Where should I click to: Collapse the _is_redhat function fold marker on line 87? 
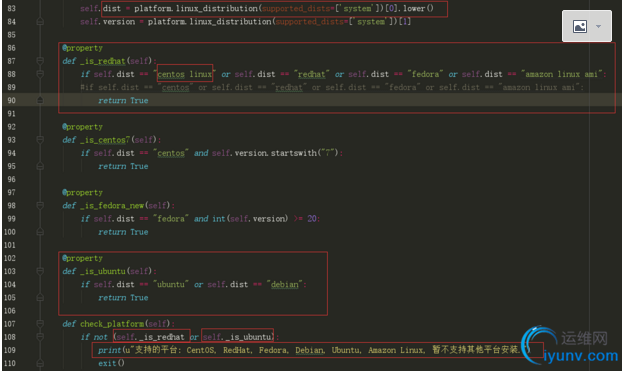(x=40, y=61)
